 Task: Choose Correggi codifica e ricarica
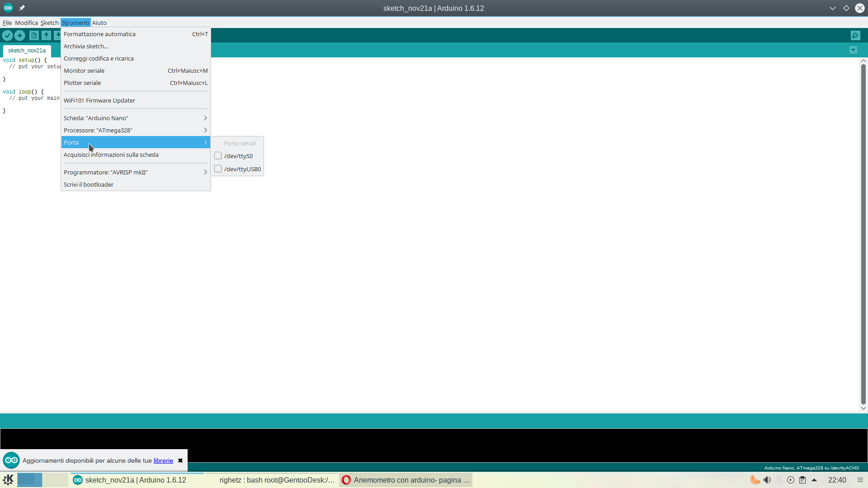click(x=136, y=58)
